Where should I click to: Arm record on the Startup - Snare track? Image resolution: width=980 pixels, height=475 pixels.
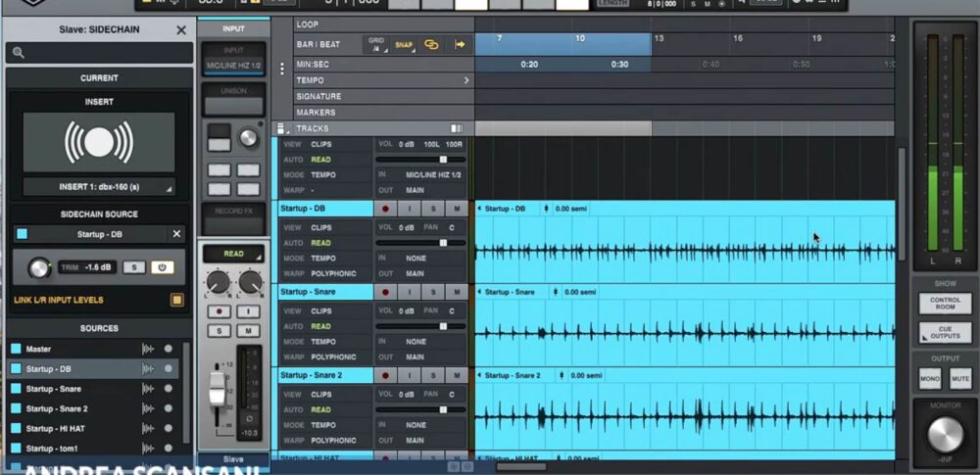385,292
